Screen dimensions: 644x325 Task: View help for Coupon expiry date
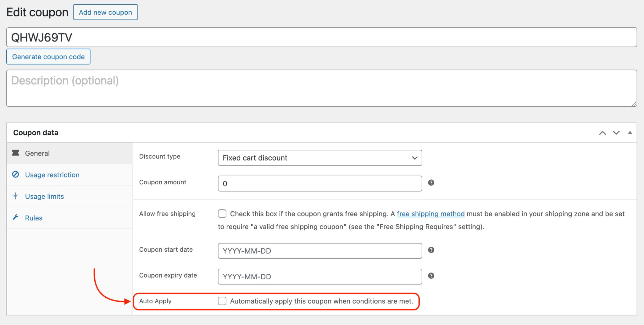[431, 276]
